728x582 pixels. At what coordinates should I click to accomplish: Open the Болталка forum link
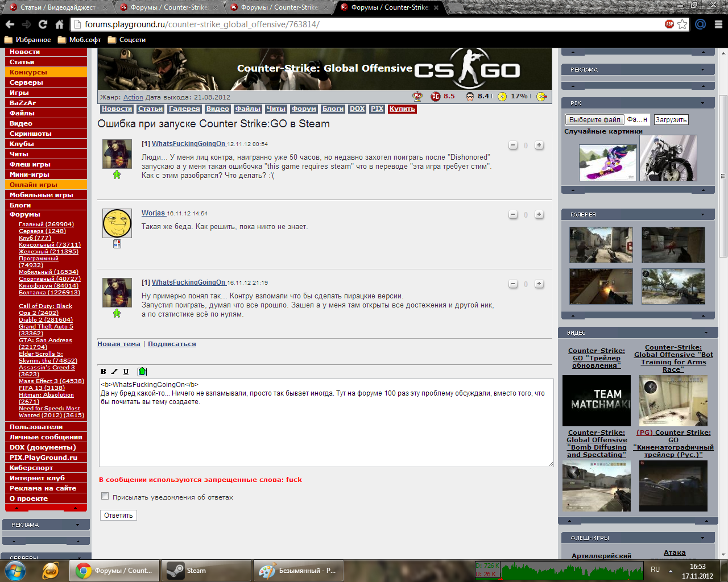tap(49, 293)
